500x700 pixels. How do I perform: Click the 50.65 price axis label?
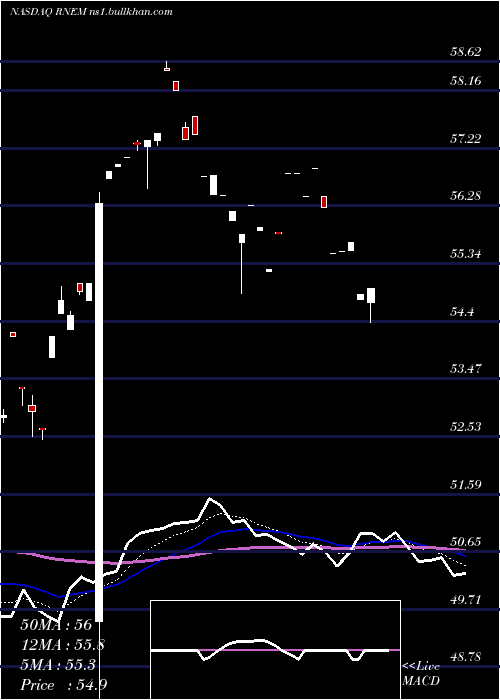coord(465,542)
